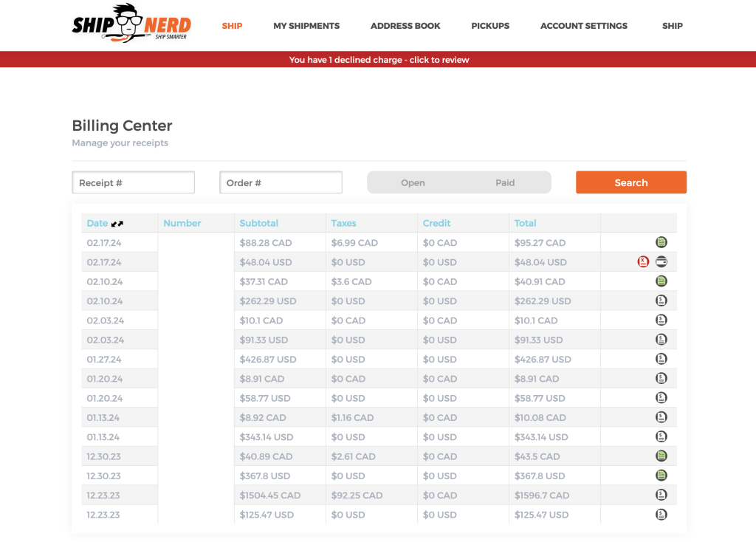Click into the Receipt # field
This screenshot has height=542, width=756.
tap(133, 183)
